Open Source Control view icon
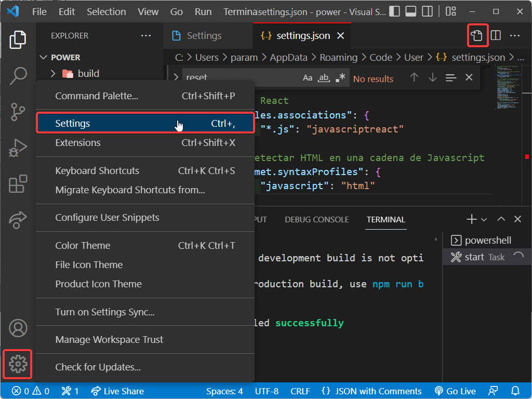This screenshot has height=399, width=532. click(x=18, y=112)
